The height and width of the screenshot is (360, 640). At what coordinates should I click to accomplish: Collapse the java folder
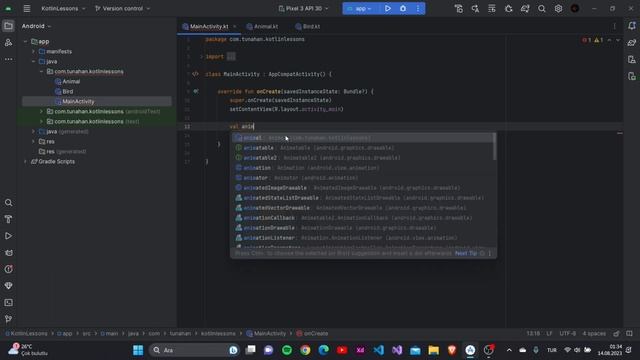point(33,62)
